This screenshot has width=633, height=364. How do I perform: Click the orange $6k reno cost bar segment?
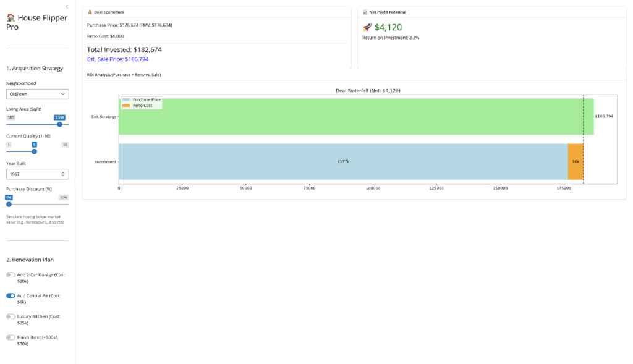click(576, 161)
